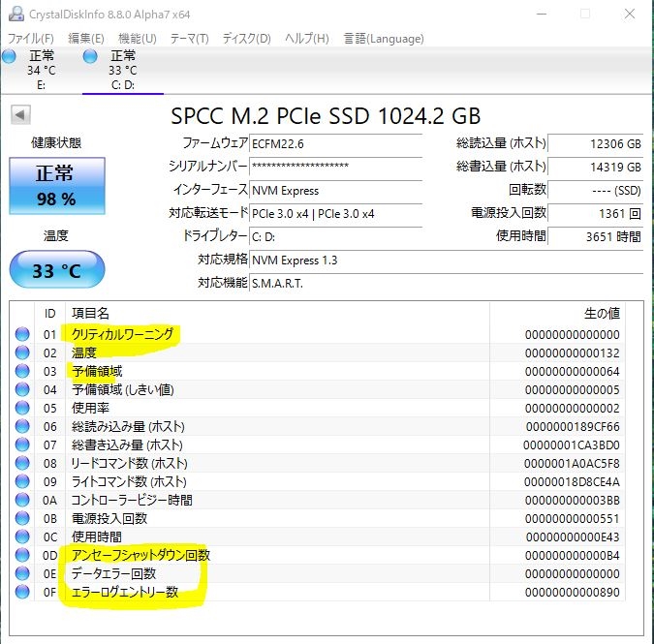Click status orb for ID 02 温度 row
Viewport: 654px width, 644px height.
pyautogui.click(x=22, y=353)
